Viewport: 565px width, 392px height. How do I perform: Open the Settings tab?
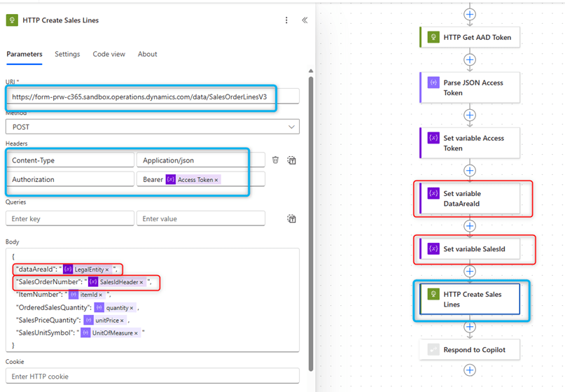[67, 54]
